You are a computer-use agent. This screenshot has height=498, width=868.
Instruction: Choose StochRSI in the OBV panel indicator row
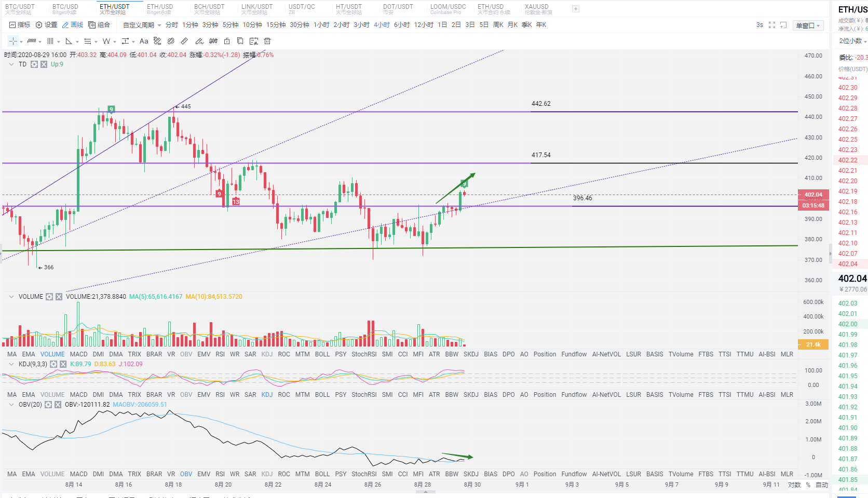pos(364,474)
